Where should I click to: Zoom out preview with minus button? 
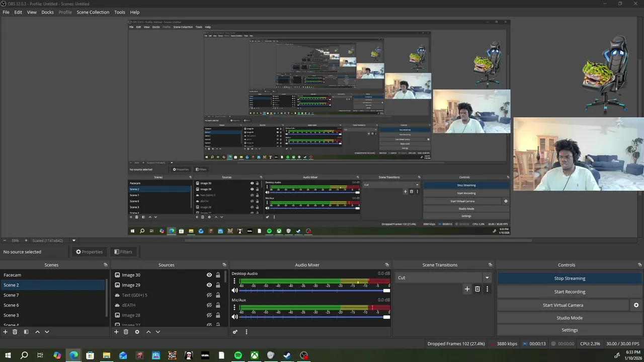coord(5,241)
